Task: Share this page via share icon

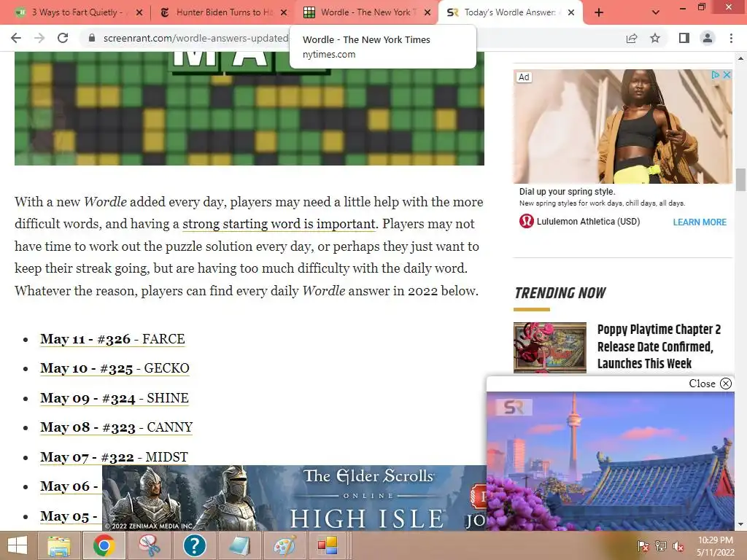Action: click(632, 38)
